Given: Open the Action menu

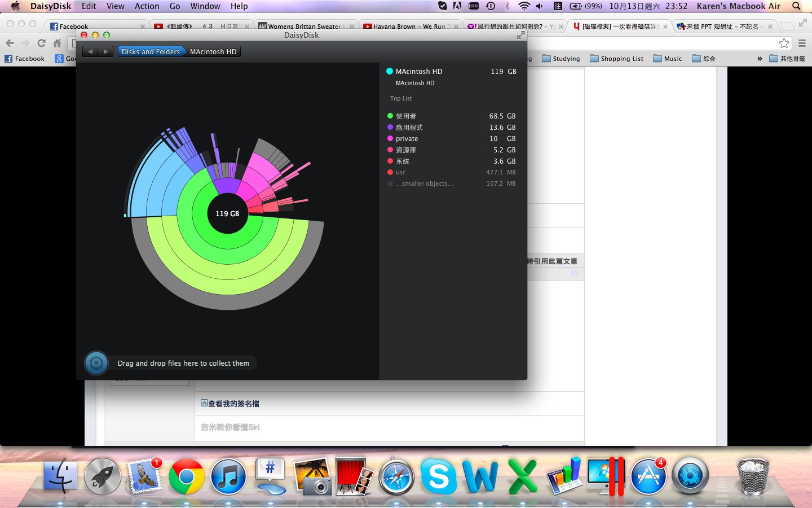Looking at the screenshot, I should pos(147,6).
